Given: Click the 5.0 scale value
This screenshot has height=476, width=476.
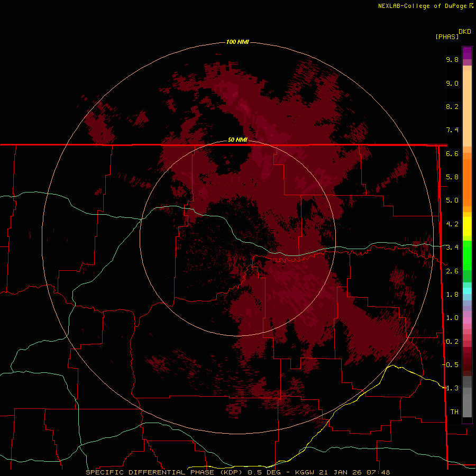Looking at the screenshot, I should pyautogui.click(x=452, y=200).
